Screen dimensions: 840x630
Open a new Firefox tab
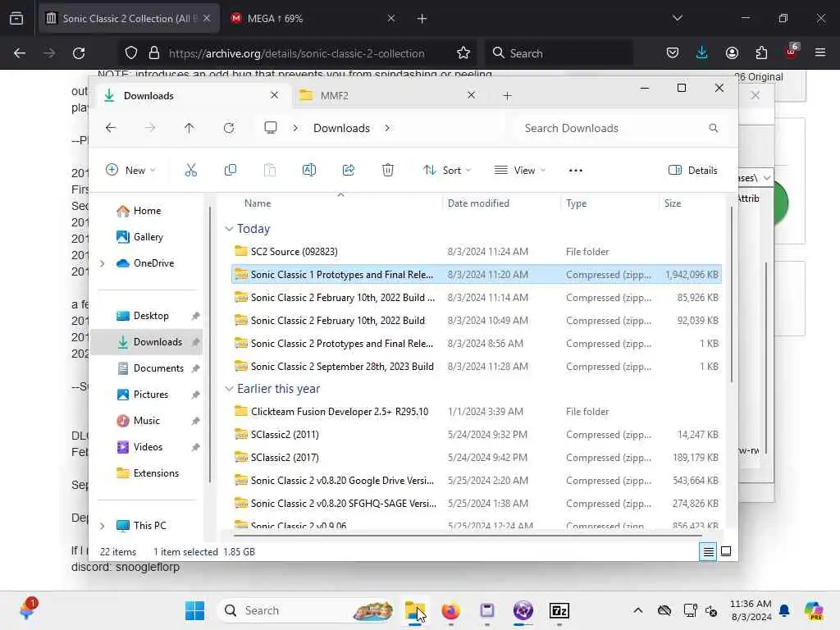coord(422,19)
